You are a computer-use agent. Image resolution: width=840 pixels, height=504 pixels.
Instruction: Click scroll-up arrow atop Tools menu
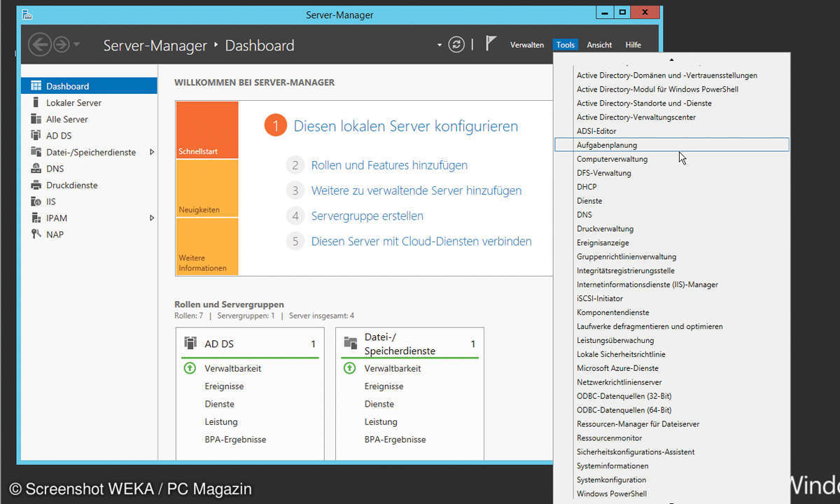pos(671,60)
